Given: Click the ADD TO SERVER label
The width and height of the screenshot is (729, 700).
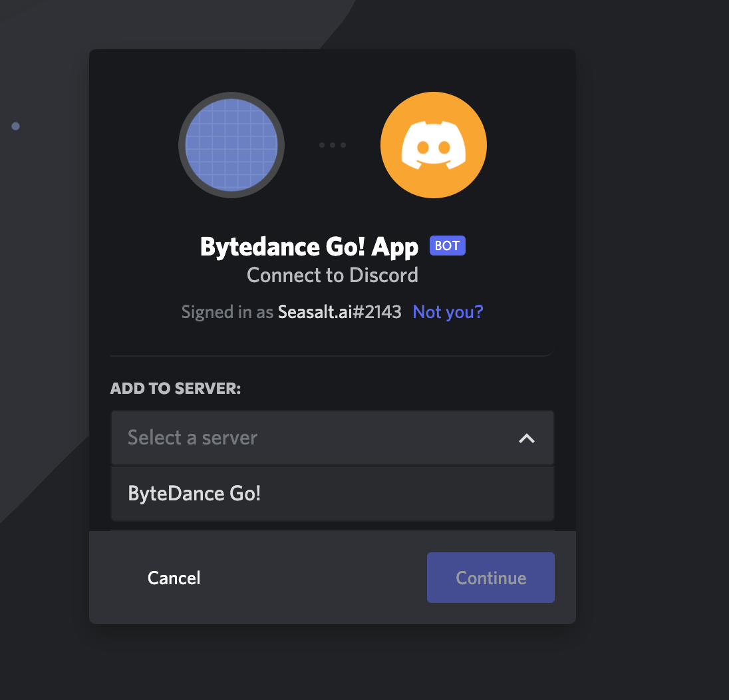Looking at the screenshot, I should [176, 389].
